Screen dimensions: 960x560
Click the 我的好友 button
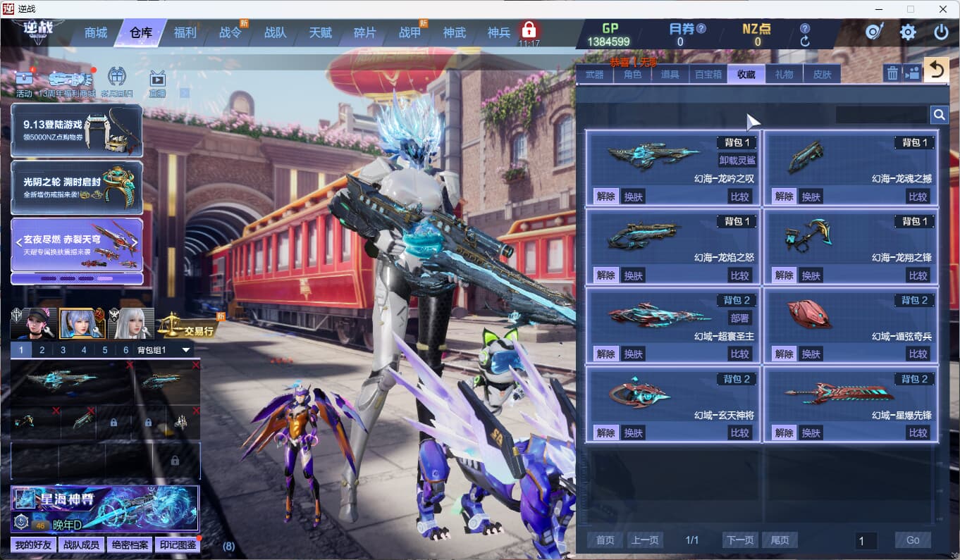33,545
